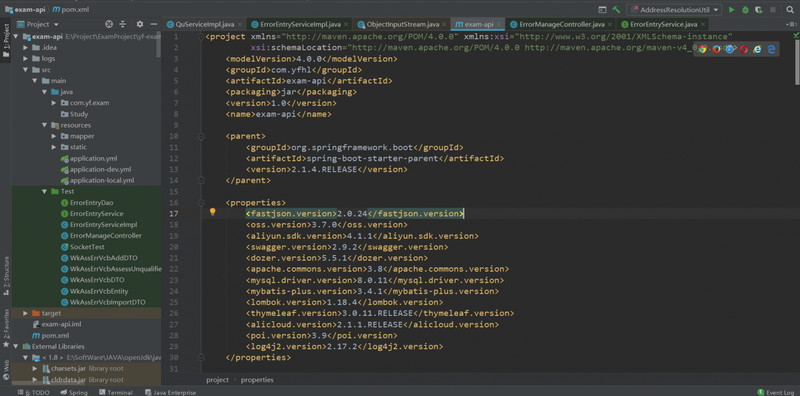The width and height of the screenshot is (800, 396).
Task: Click the yellow light bulb intention icon
Action: (213, 212)
